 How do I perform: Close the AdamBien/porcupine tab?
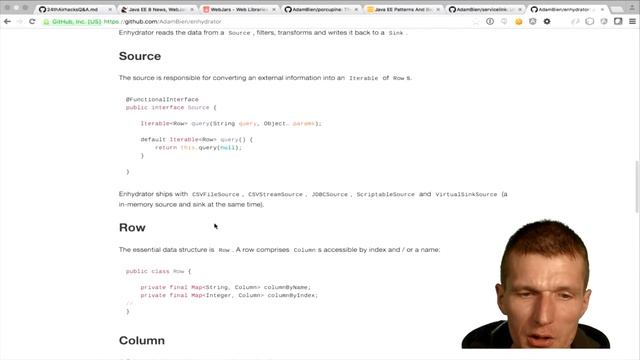[x=356, y=9]
